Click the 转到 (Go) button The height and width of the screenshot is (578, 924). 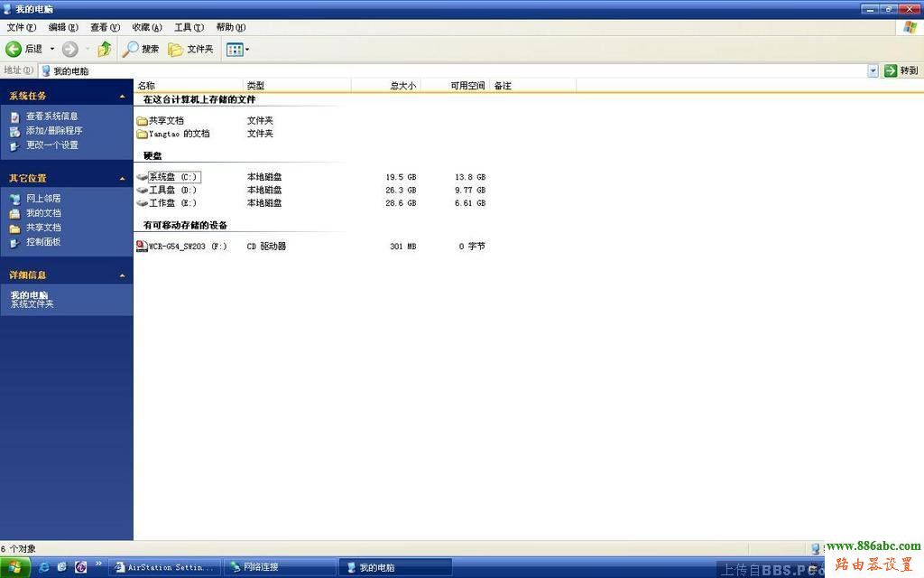click(901, 70)
